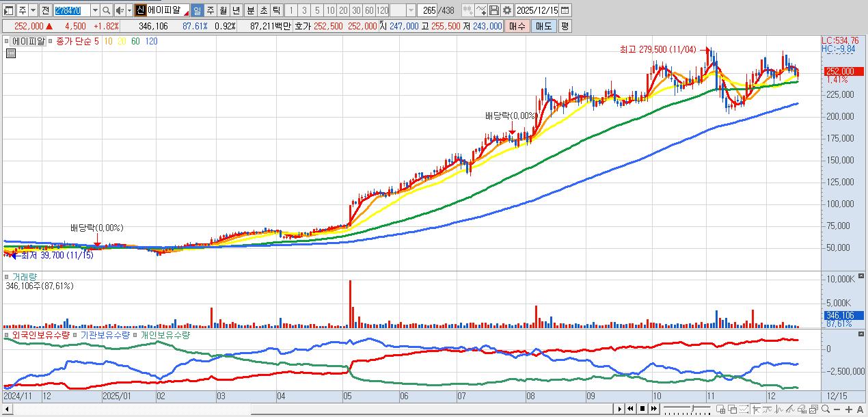This screenshot has width=868, height=417.
Task: Choose interval 5 button
Action: 317,10
